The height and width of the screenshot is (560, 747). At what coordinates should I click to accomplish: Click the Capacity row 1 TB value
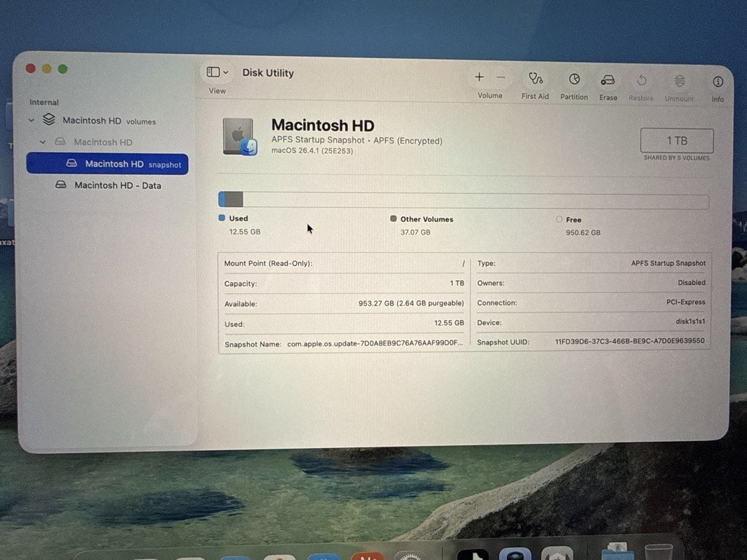(x=457, y=283)
